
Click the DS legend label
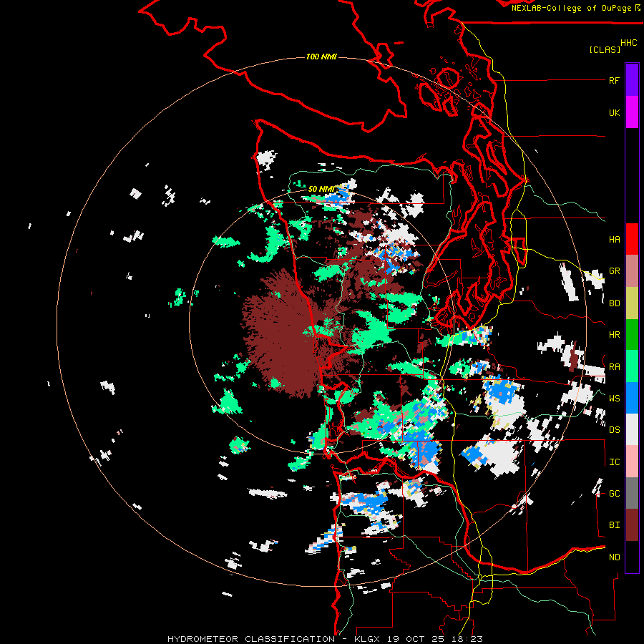[614, 430]
